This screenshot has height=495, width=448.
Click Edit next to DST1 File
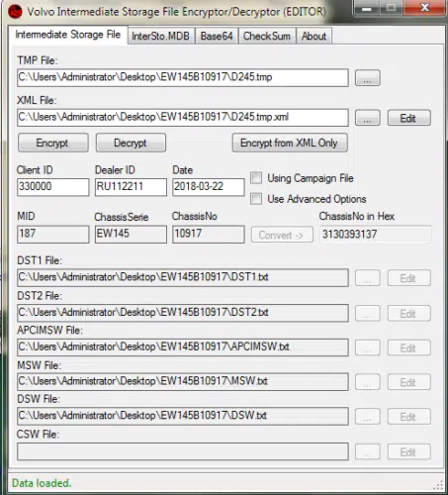click(408, 278)
